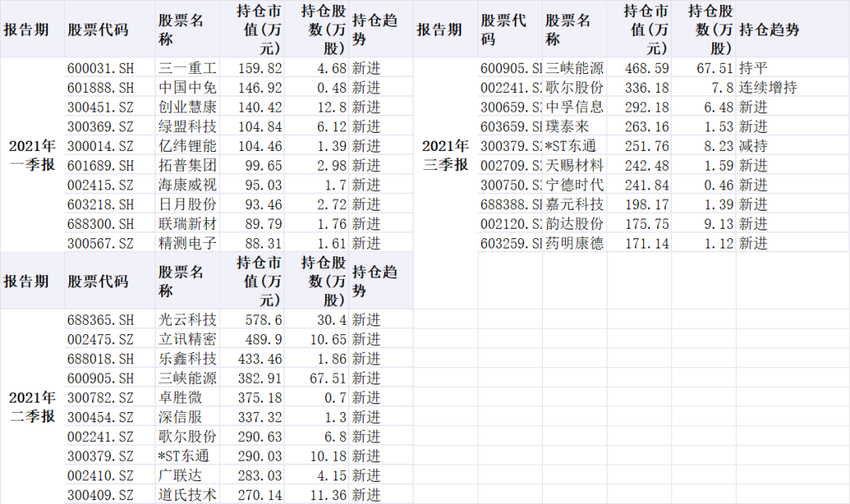The width and height of the screenshot is (850, 504).
Task: Click the 2021年一季报 report period cell
Action: (32, 155)
